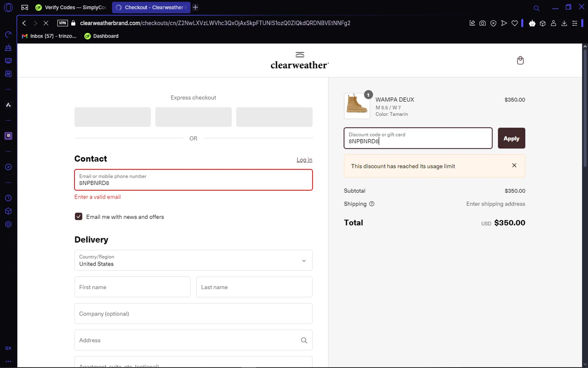Switch to Verify Codes — SimplyCodes tab

(71, 7)
